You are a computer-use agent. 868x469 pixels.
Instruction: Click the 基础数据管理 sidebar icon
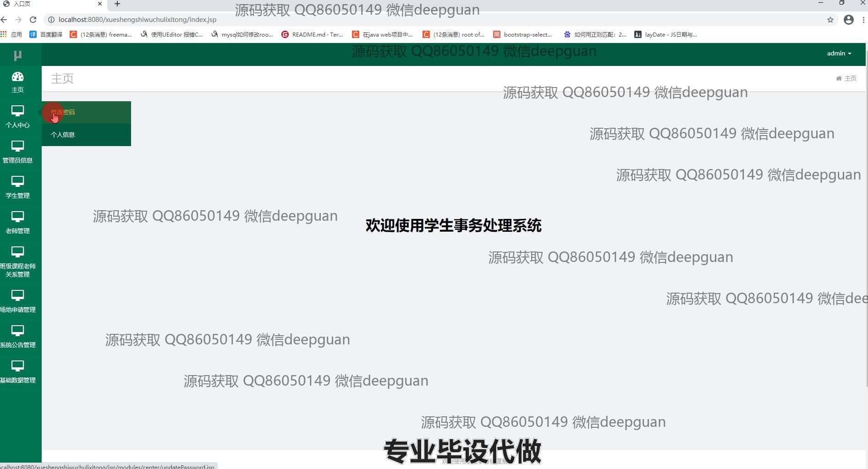click(x=17, y=366)
